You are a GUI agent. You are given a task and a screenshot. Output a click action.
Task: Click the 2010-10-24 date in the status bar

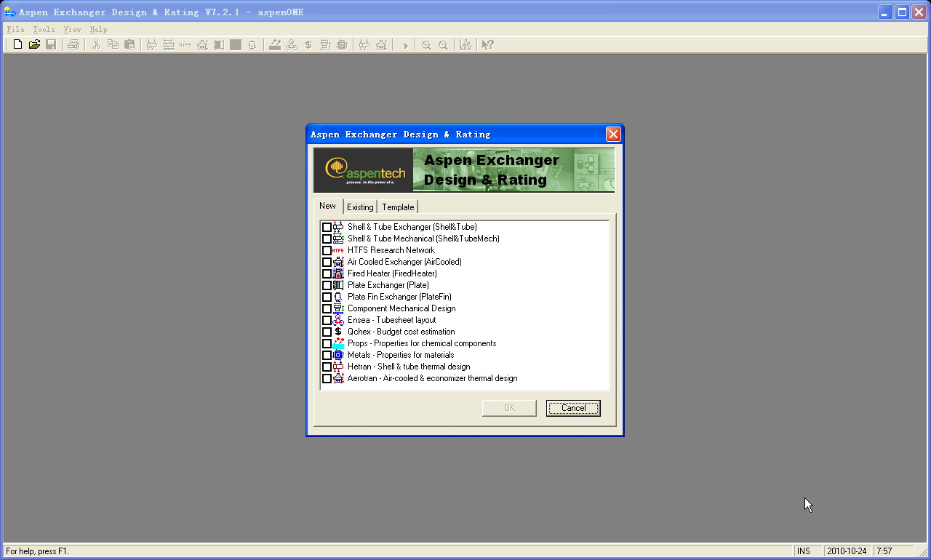(847, 551)
